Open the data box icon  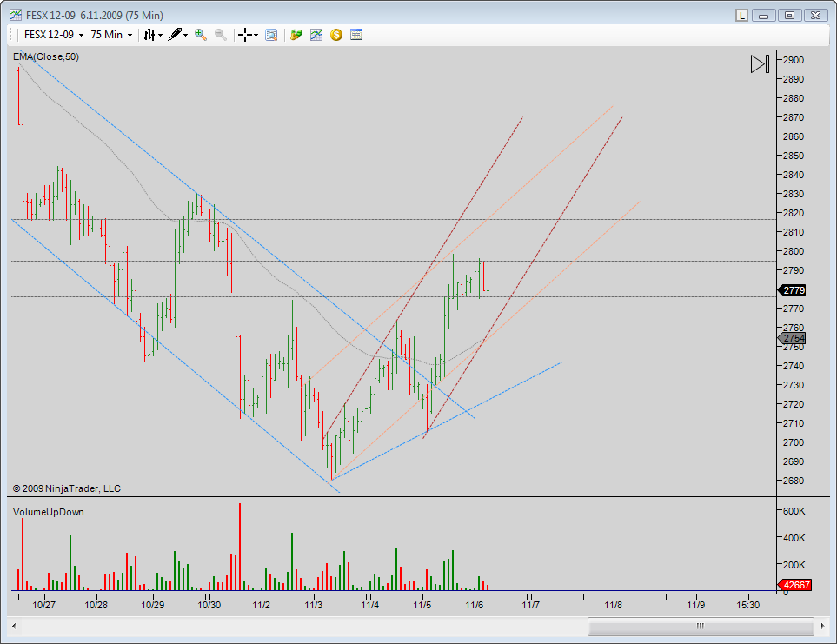[x=271, y=35]
